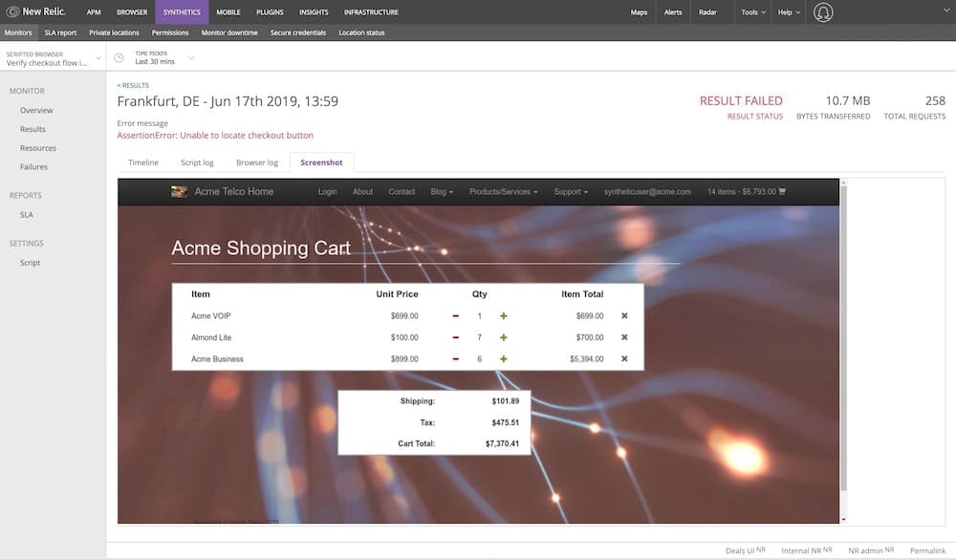
Task: Open the Mobile product menu
Action: (x=228, y=12)
